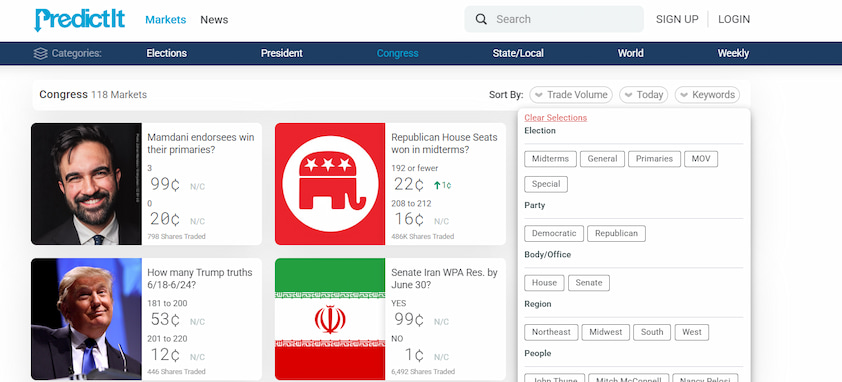Open the Markets navigation link
Image resolution: width=842 pixels, height=382 pixels.
click(165, 20)
